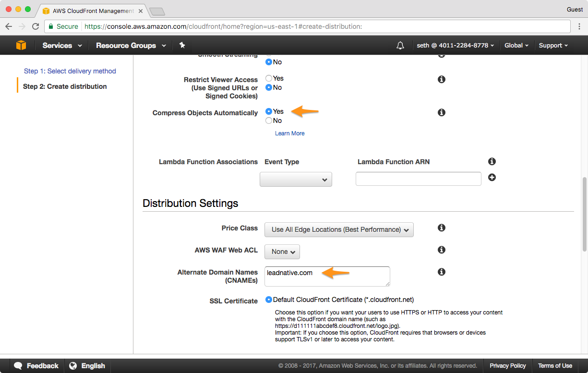Open the Lambda Event Type dropdown
Image resolution: width=588 pixels, height=373 pixels.
tap(296, 180)
